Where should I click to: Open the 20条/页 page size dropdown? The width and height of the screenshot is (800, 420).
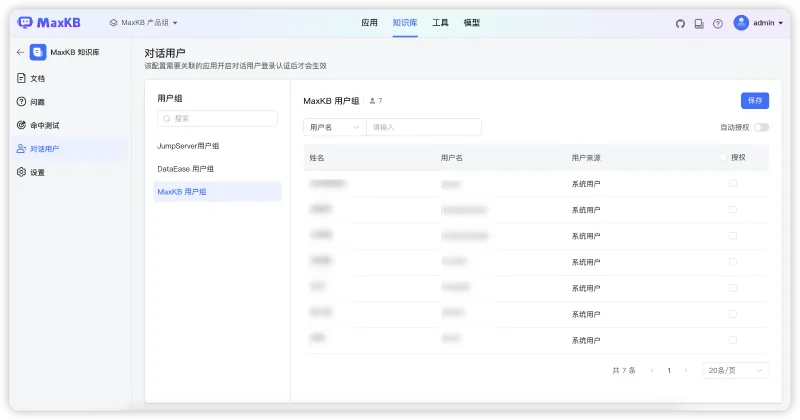click(735, 370)
